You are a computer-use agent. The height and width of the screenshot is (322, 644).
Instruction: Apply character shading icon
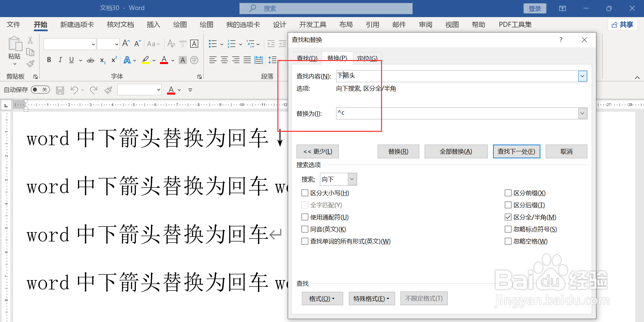[183, 60]
